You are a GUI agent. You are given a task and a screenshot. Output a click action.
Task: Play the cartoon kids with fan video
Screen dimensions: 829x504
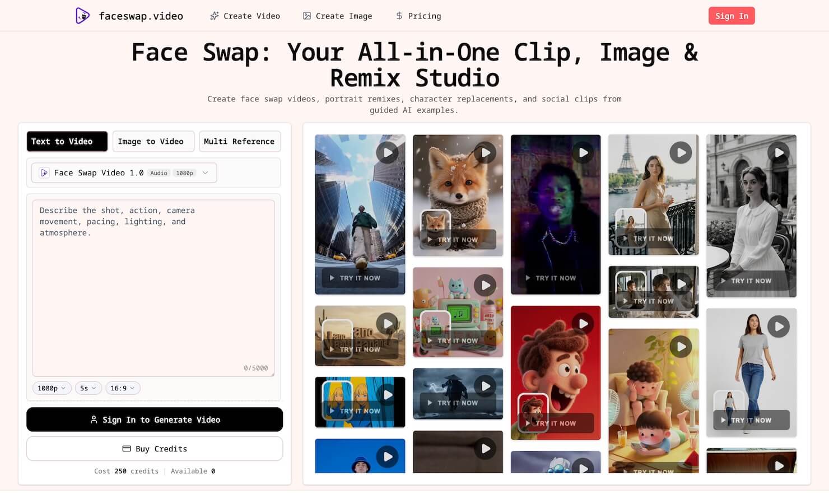[681, 347]
